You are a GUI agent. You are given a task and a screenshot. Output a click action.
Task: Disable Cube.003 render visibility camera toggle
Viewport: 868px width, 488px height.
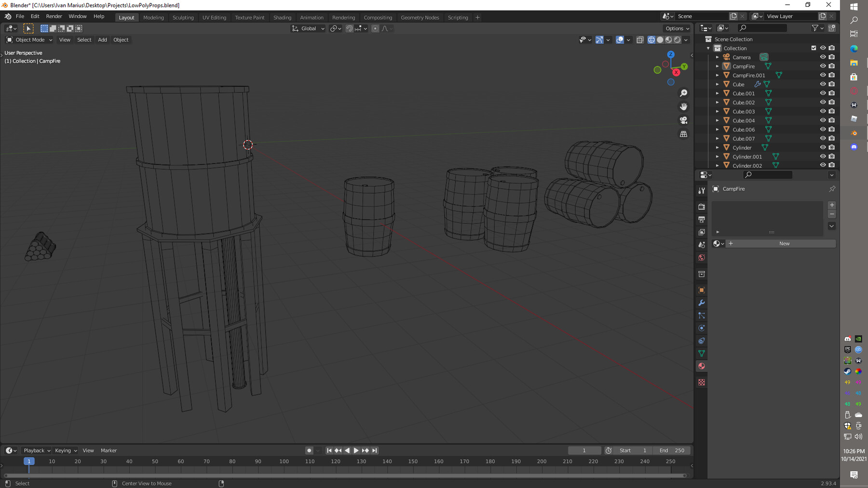[832, 111]
